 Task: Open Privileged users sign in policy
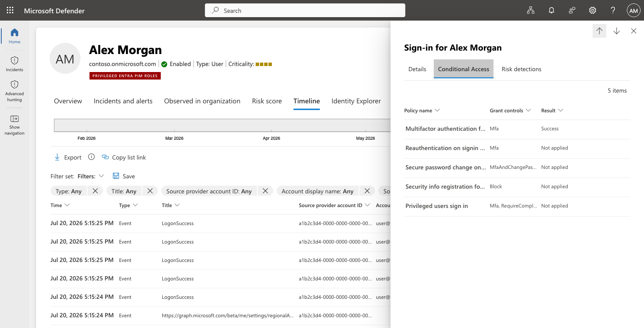517,206
